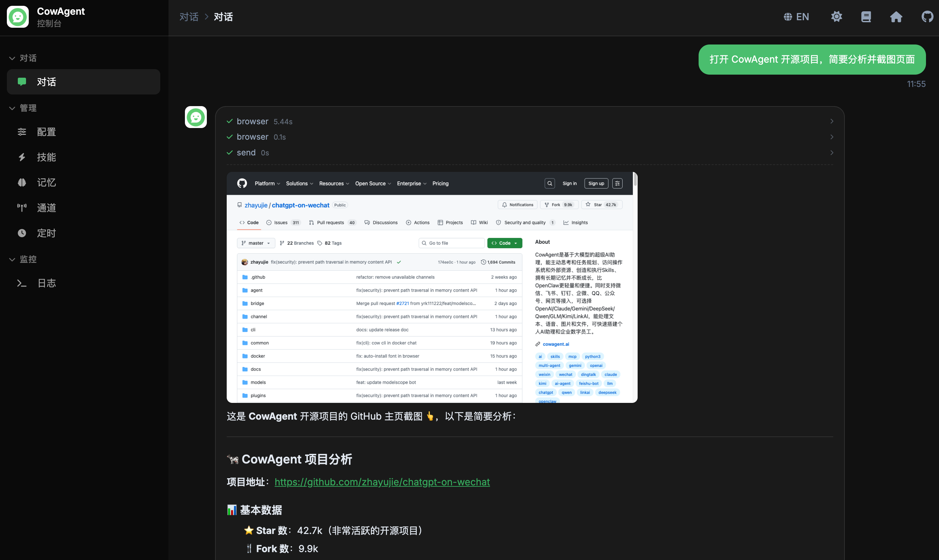
Task: Click the home icon in header
Action: pyautogui.click(x=896, y=17)
